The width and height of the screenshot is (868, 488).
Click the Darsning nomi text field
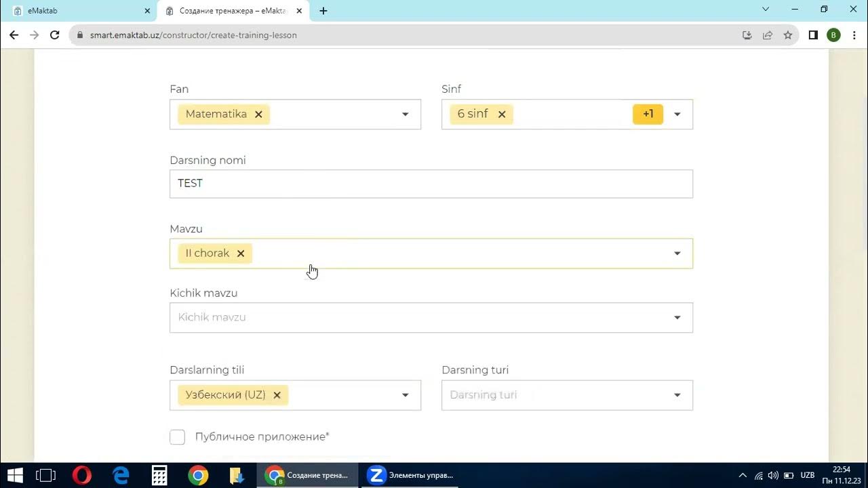pos(431,184)
